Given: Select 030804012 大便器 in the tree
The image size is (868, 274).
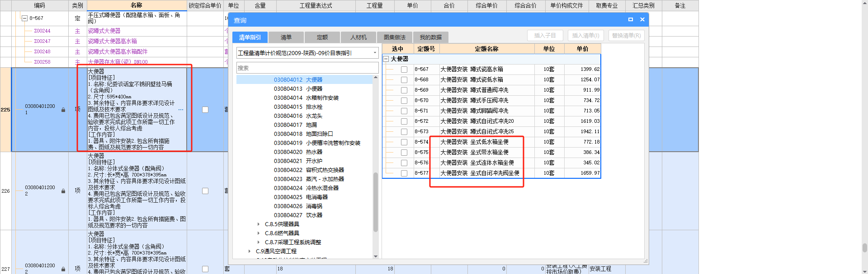Looking at the screenshot, I should click(298, 80).
